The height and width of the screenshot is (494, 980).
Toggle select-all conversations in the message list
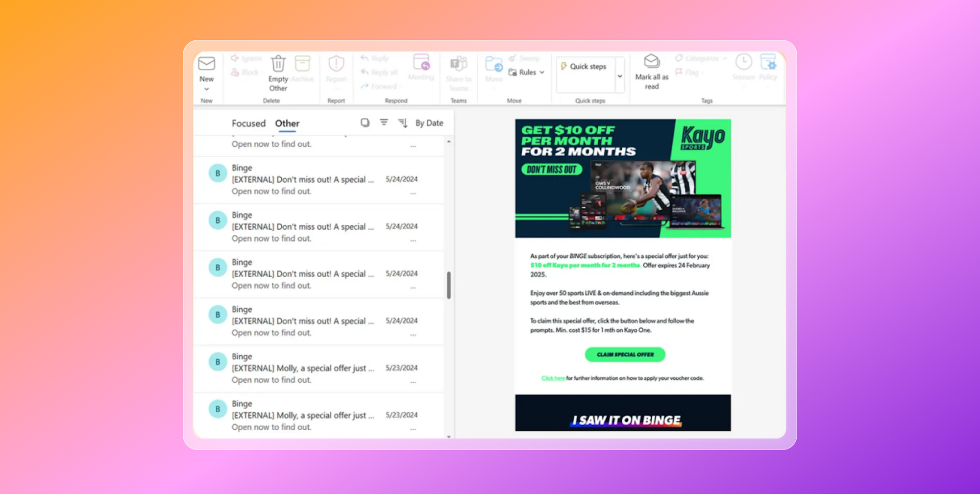(x=364, y=122)
